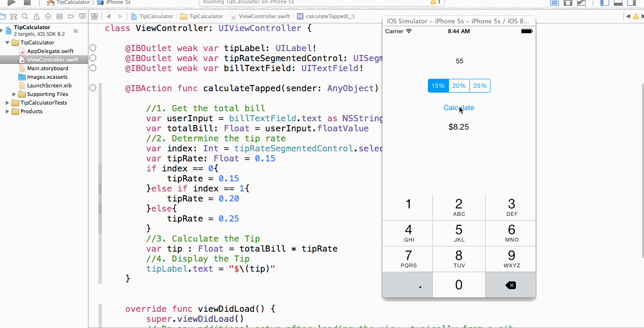This screenshot has width=644, height=328.
Task: Open TipCalculator project breadcrumb in jump bar
Action: point(152,17)
